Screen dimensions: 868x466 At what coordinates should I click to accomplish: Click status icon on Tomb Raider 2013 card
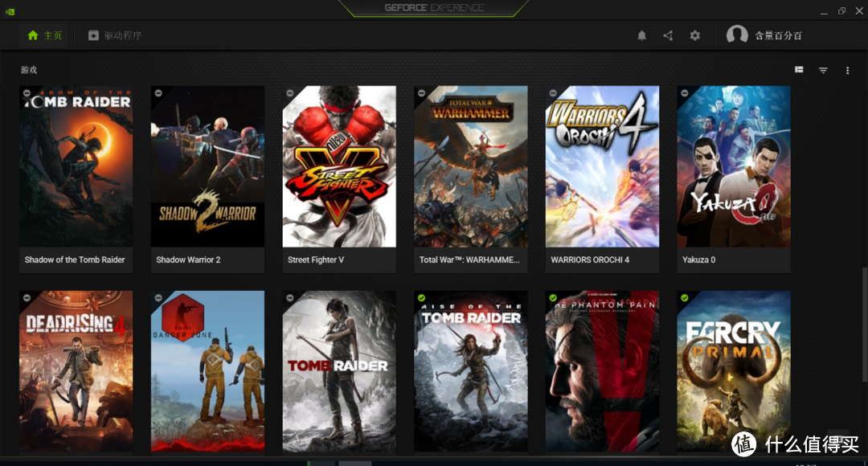290,298
